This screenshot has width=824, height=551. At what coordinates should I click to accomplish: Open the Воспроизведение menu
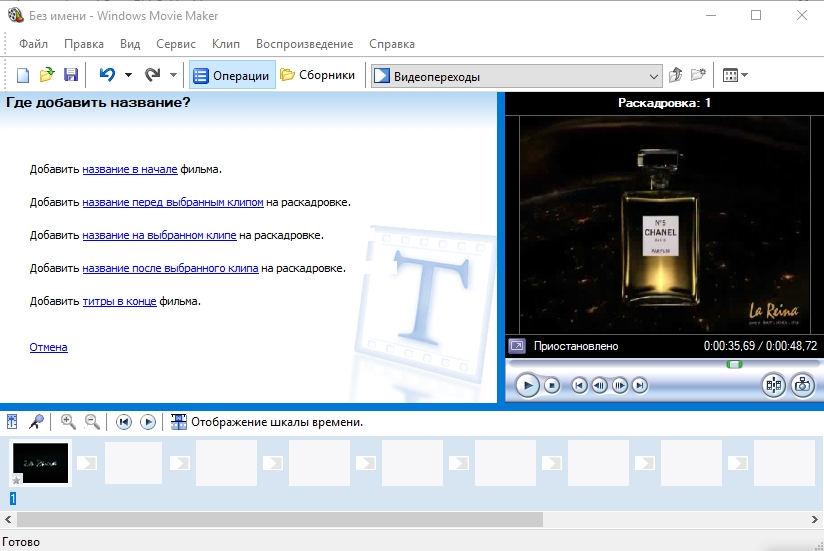coord(304,44)
